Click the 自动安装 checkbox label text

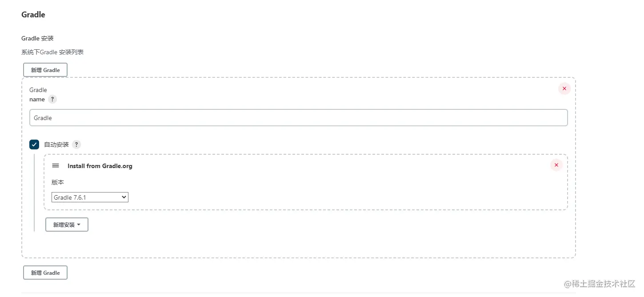point(56,144)
